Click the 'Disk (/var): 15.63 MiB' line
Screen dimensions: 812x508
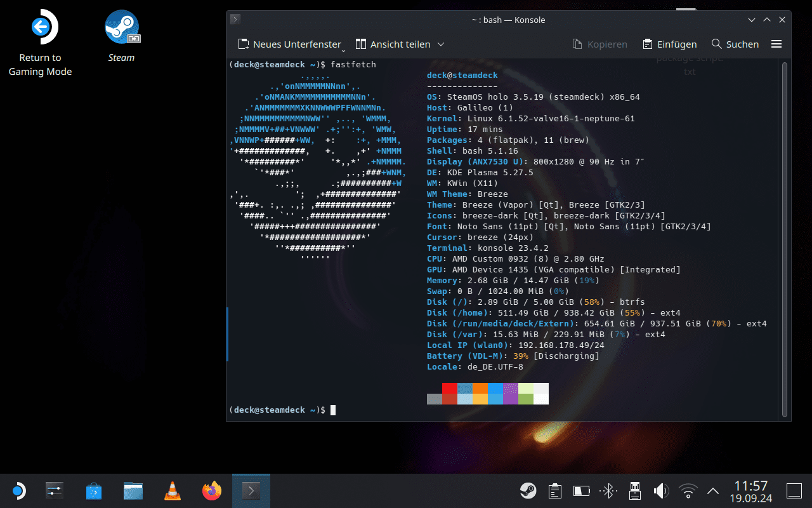tap(546, 335)
